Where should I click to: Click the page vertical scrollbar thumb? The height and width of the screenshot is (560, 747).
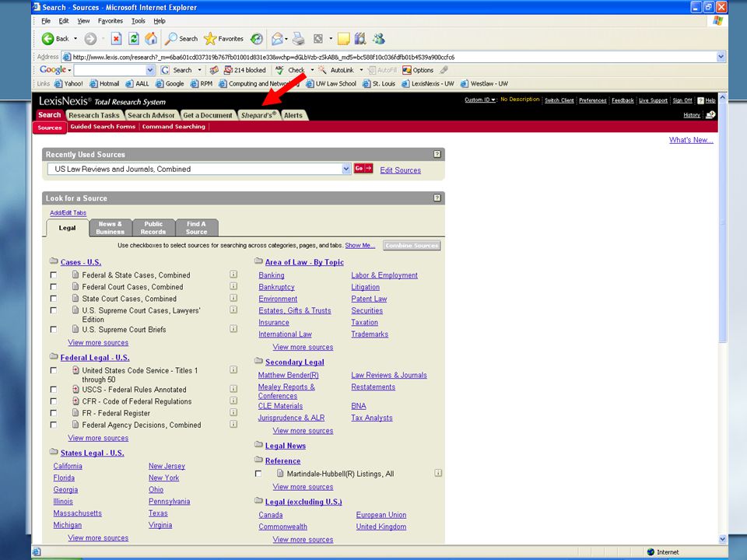[722, 222]
